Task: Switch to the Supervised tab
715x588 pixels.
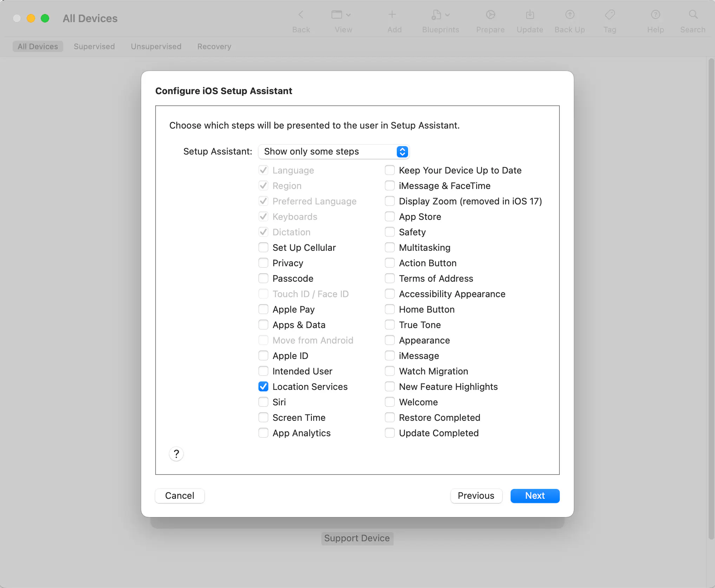Action: point(94,46)
